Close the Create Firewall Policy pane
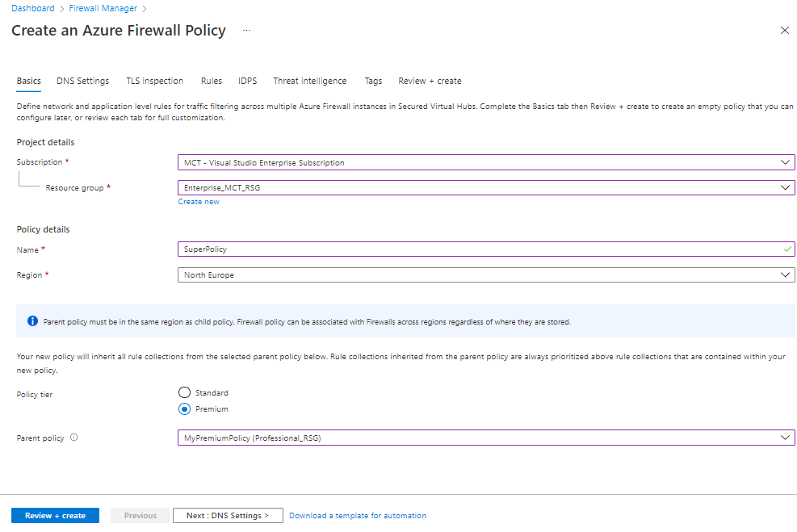This screenshot has height=532, width=797. tap(784, 31)
